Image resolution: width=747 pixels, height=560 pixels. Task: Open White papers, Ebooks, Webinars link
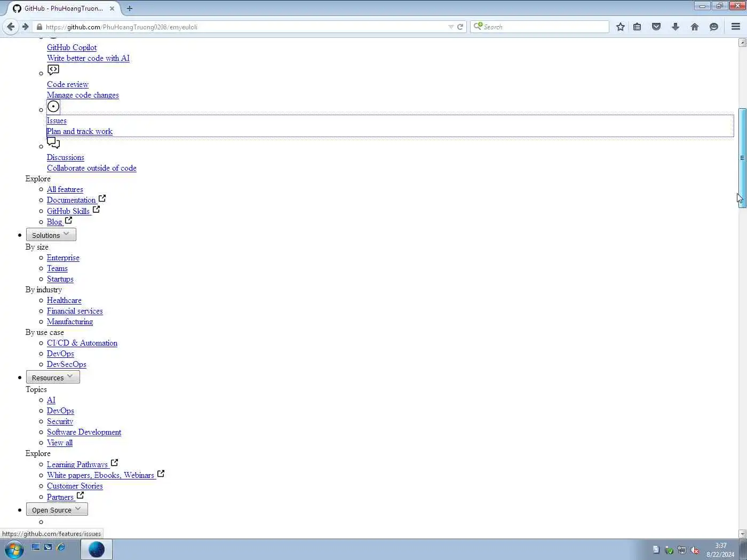pos(100,475)
